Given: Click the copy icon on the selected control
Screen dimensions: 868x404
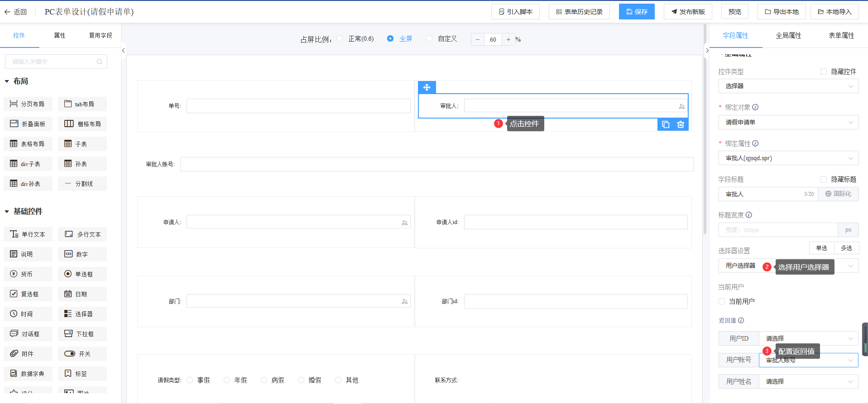Looking at the screenshot, I should tap(665, 124).
